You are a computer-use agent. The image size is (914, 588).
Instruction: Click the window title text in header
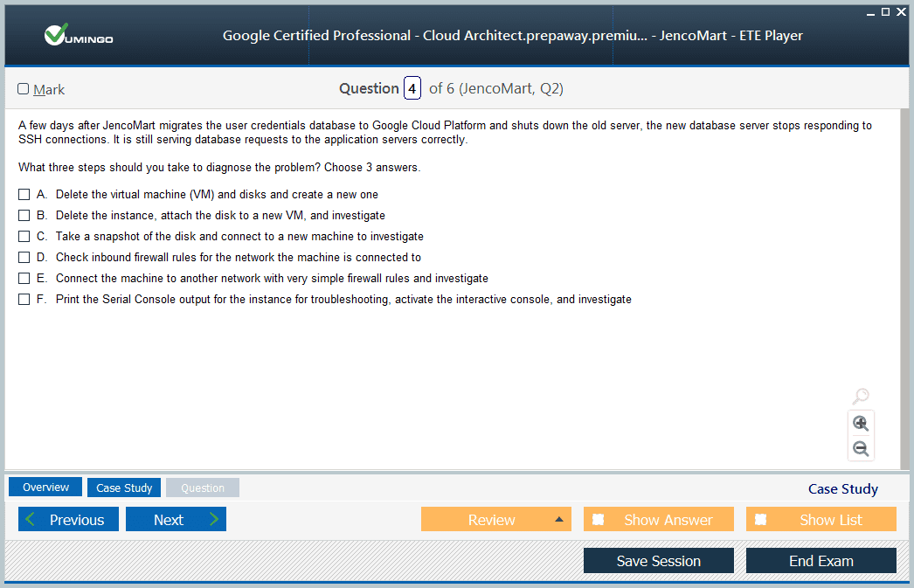pos(512,36)
